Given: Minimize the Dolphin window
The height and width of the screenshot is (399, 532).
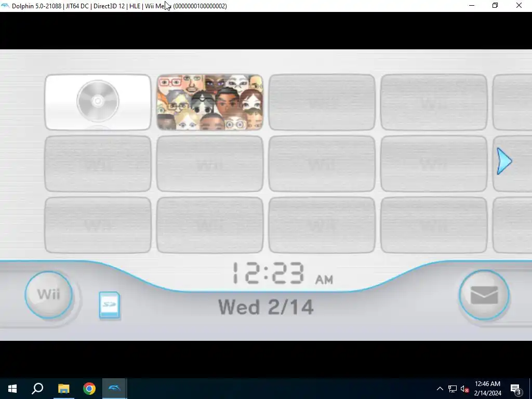Looking at the screenshot, I should coord(472,5).
